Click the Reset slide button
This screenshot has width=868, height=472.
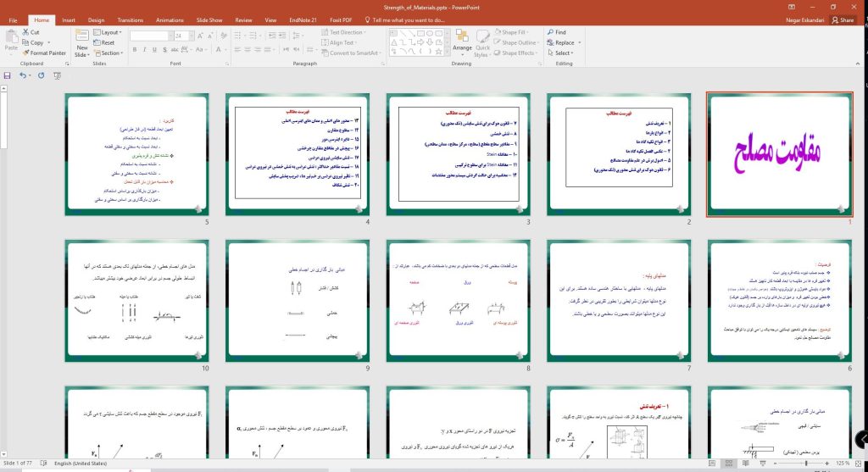104,42
